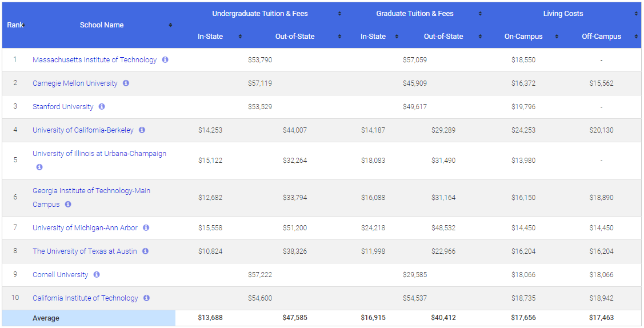The image size is (644, 328).
Task: Sort by Living Costs group arrows
Action: click(637, 14)
